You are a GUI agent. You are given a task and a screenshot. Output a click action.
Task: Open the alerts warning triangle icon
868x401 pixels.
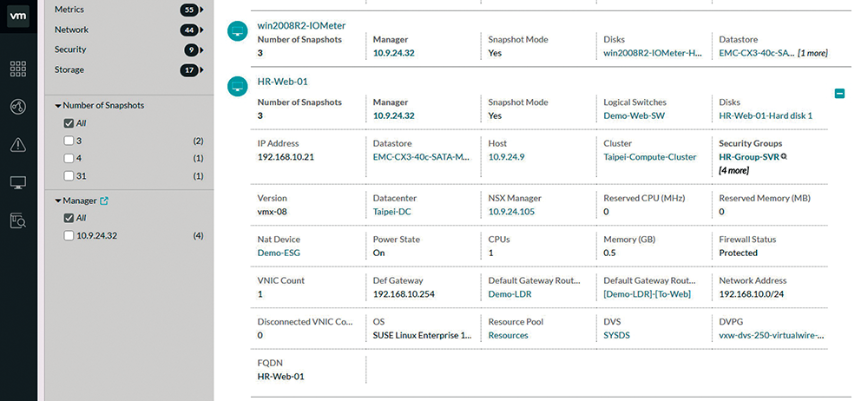click(18, 145)
